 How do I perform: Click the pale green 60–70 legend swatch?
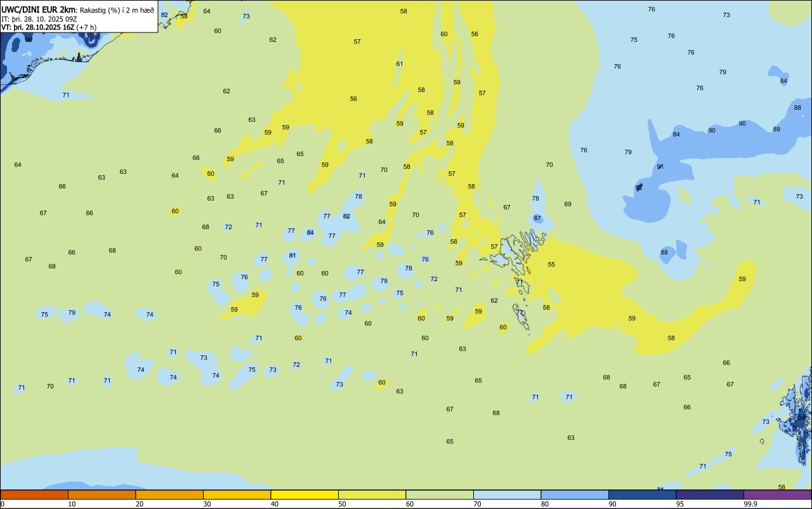pyautogui.click(x=440, y=494)
